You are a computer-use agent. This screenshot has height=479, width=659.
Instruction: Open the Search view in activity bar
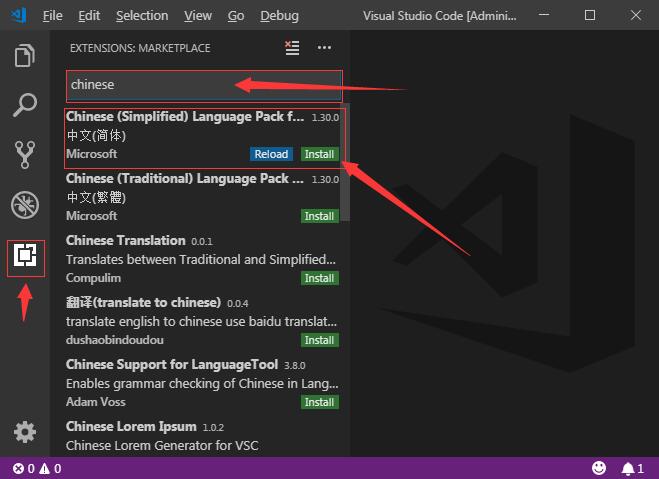click(25, 105)
